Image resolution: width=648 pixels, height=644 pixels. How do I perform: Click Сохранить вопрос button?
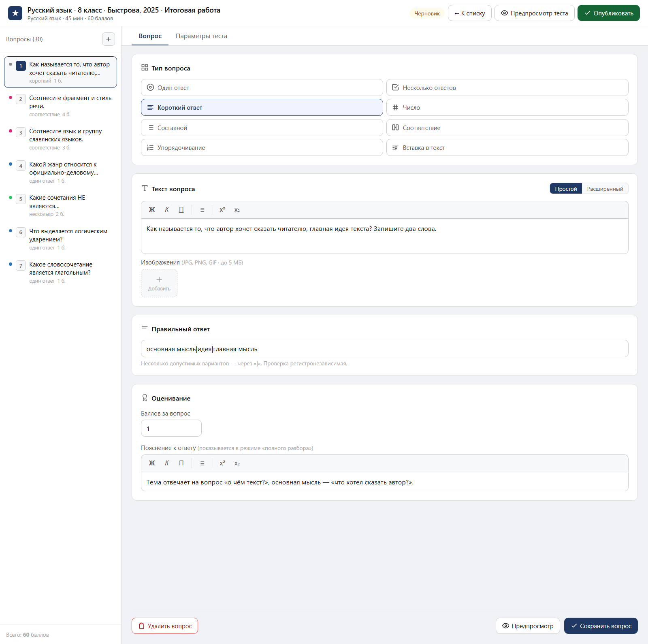[x=601, y=626]
